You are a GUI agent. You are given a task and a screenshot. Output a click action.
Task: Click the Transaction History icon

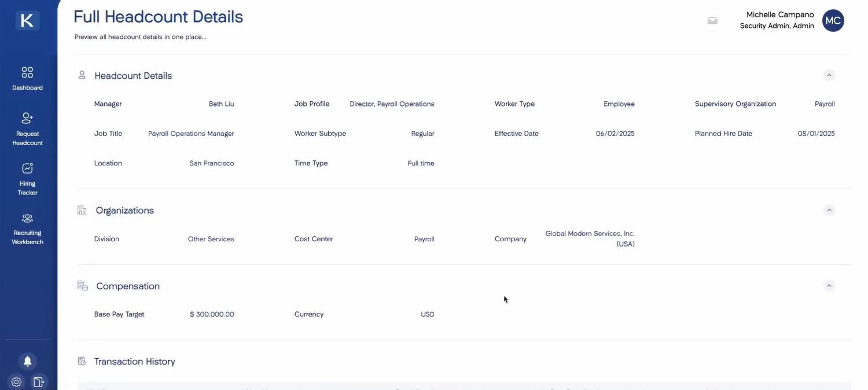point(82,361)
